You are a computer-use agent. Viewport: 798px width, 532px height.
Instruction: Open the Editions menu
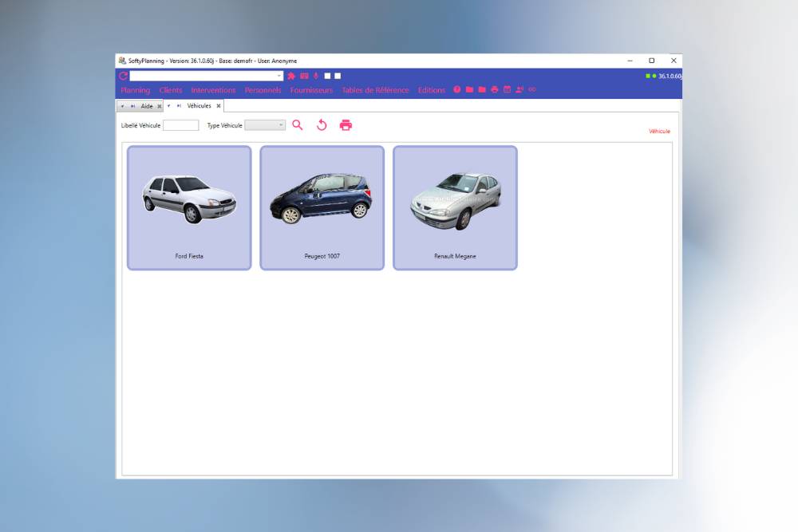432,90
